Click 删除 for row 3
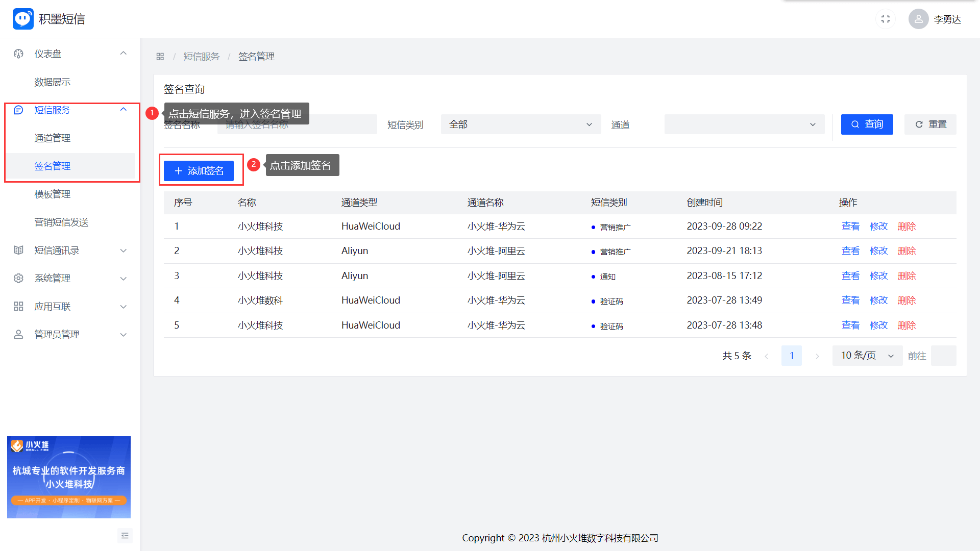The image size is (980, 551). pos(906,275)
